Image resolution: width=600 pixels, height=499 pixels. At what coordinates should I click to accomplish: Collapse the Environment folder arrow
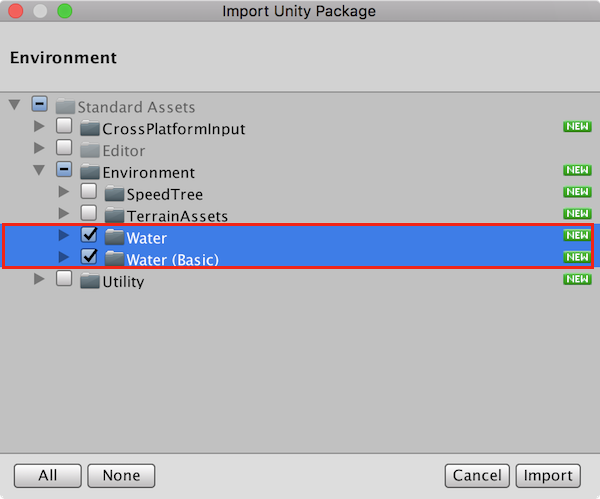(39, 171)
